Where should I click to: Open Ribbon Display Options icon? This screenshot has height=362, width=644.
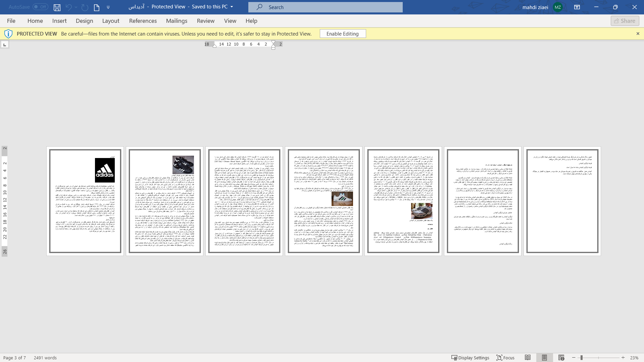[577, 7]
